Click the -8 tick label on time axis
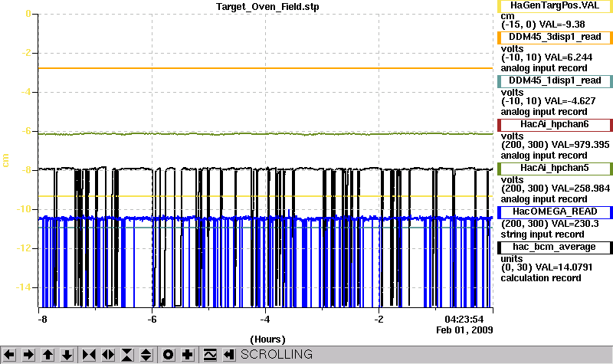Image resolution: width=613 pixels, height=364 pixels. click(x=42, y=320)
